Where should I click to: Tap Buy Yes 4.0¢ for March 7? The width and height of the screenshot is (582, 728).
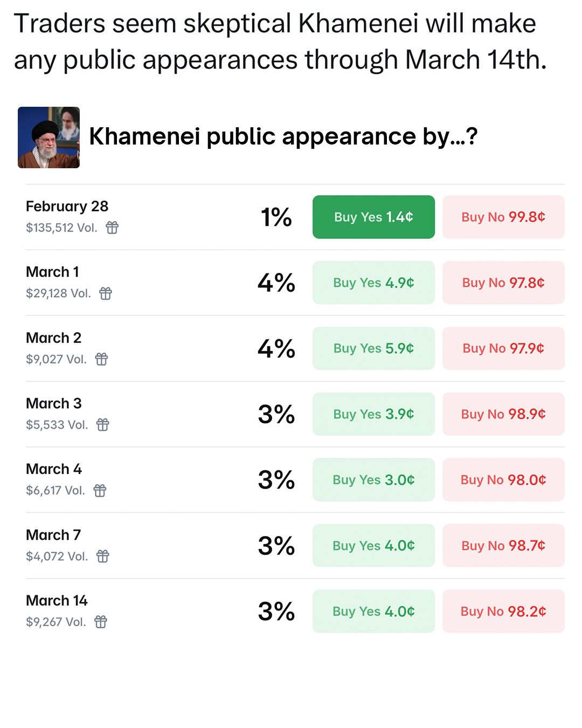tap(373, 546)
